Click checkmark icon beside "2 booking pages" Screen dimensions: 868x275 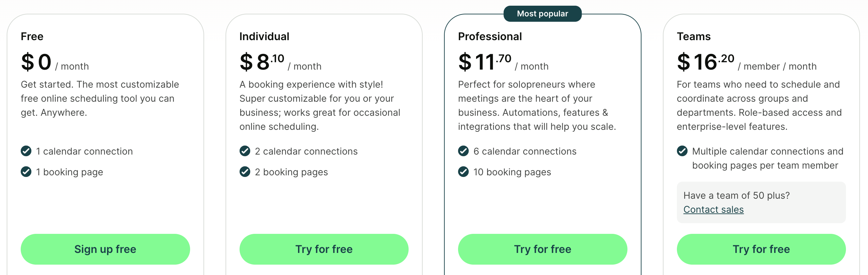[245, 172]
